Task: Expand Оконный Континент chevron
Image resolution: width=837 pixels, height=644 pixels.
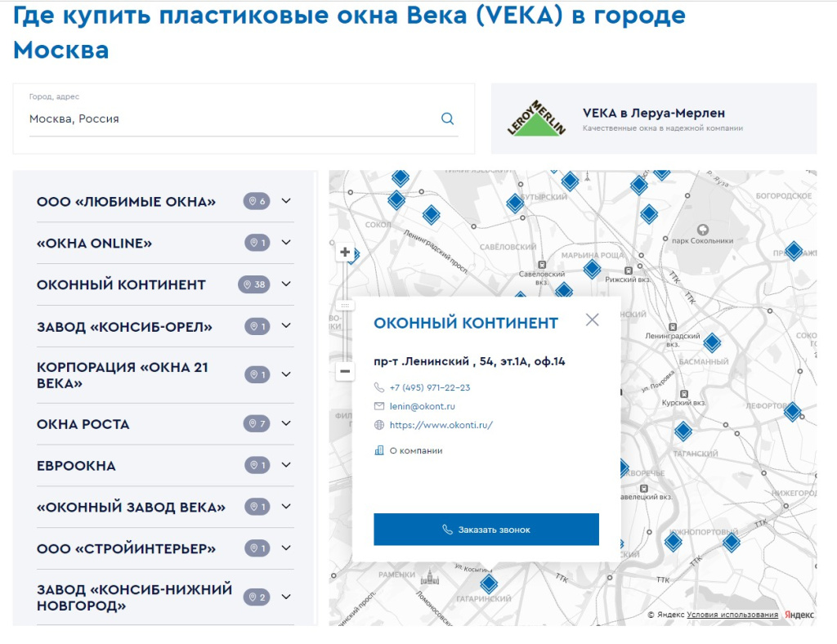Action: point(286,284)
